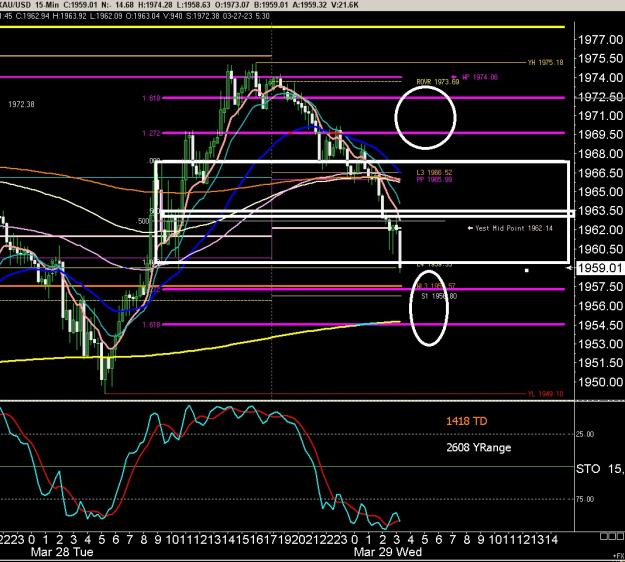
Task: Click the 1956.00 price axis label
Action: pyautogui.click(x=600, y=306)
